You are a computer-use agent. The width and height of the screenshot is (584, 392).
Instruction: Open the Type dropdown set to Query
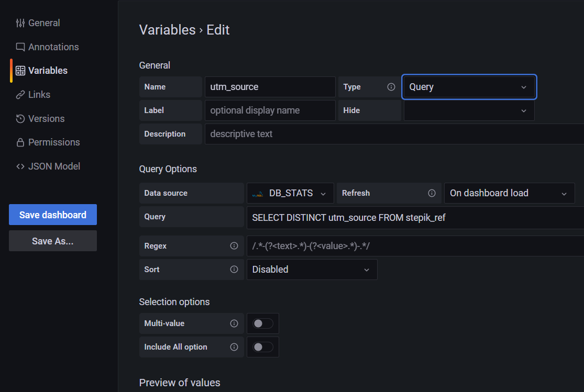click(469, 87)
